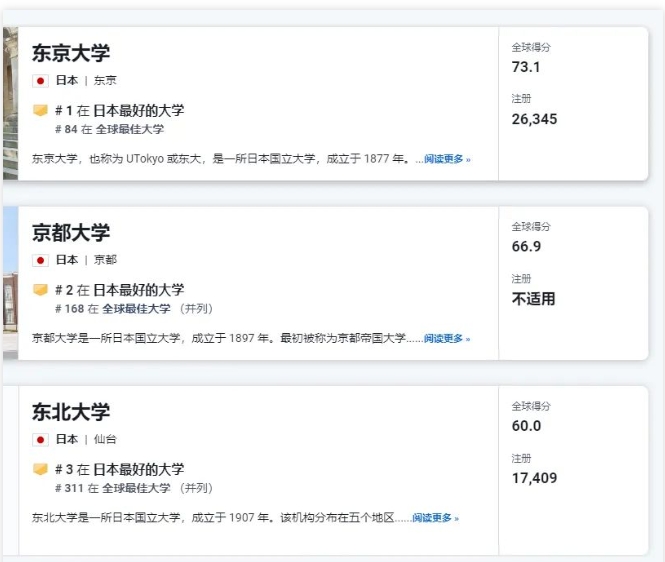Click the Japan flag icon under 京都大学

(x=40, y=260)
